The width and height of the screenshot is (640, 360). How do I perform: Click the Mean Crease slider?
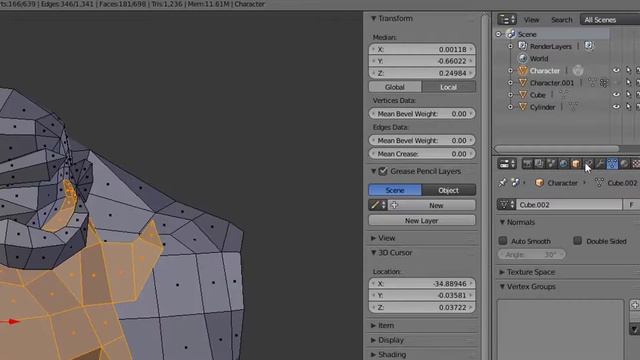[x=422, y=154]
